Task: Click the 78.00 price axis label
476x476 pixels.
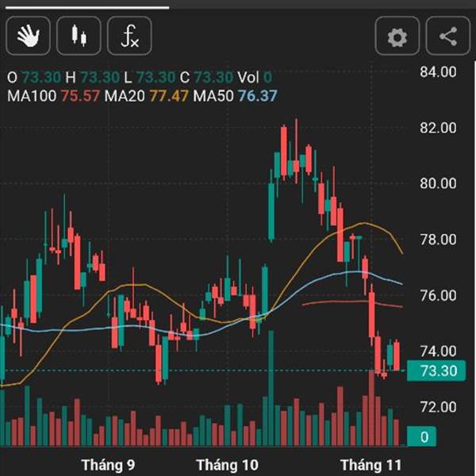Action: click(x=438, y=240)
